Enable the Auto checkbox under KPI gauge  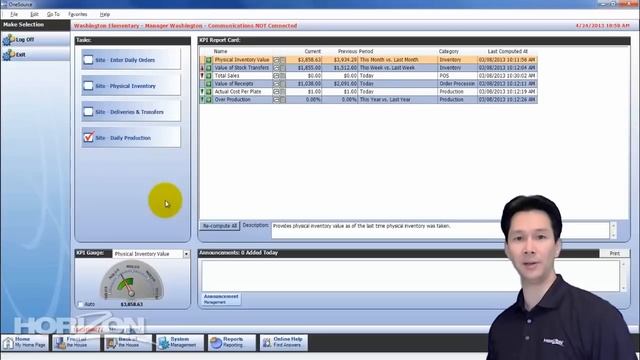[x=81, y=304]
